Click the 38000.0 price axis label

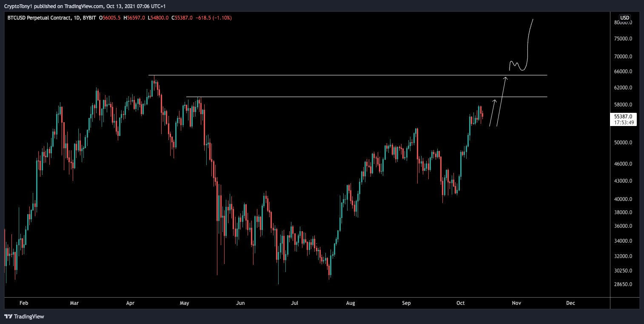(623, 212)
